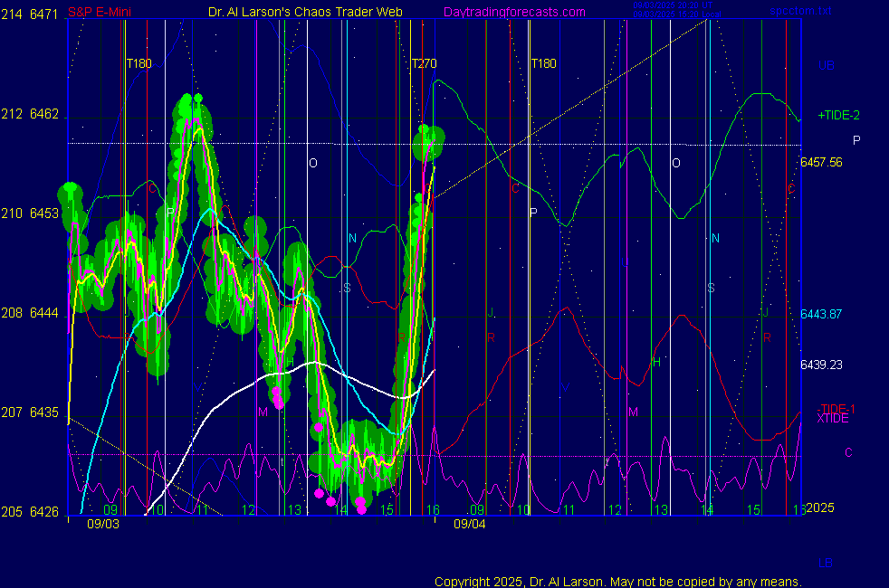Select the LB lower band label

click(x=826, y=563)
